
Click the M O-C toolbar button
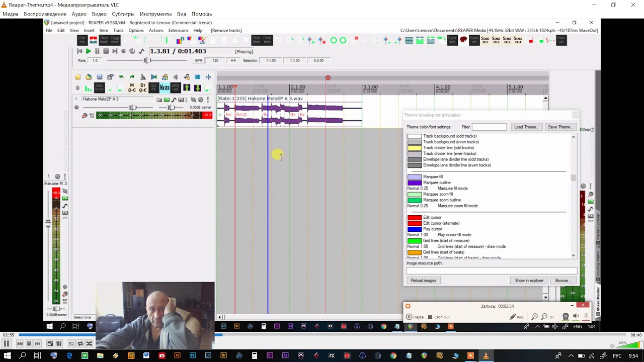pos(132,88)
